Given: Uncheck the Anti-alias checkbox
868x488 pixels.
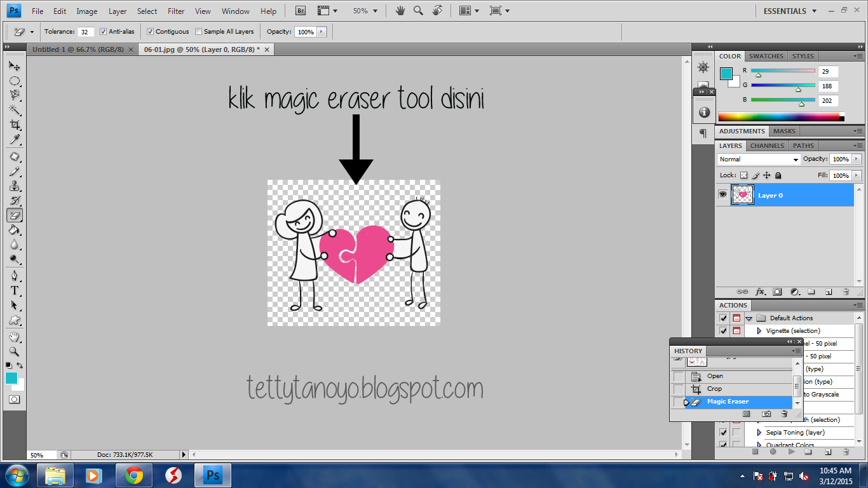Looking at the screenshot, I should point(104,32).
